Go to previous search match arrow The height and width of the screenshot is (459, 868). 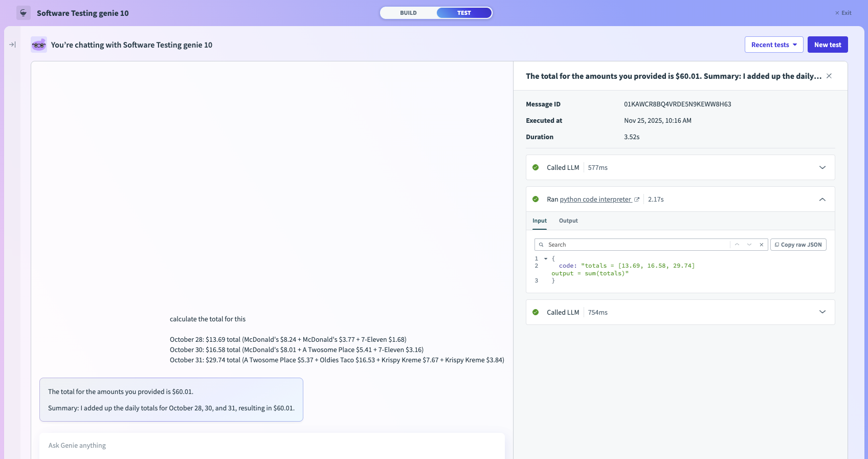(x=737, y=245)
